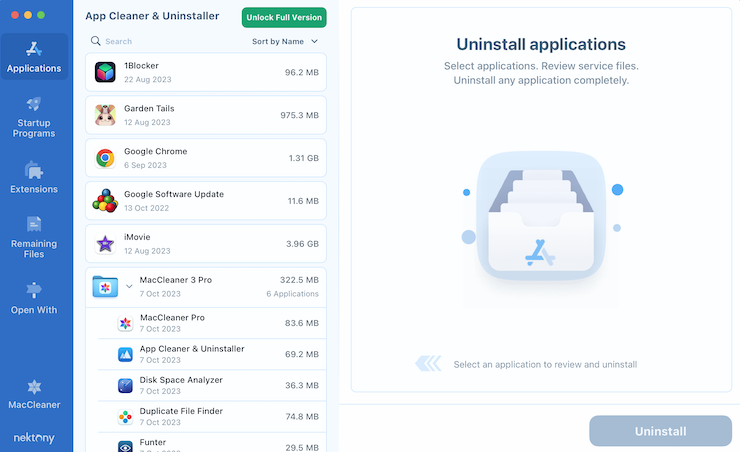Screen dimensions: 740x452
Task: Select the 1Blocker app icon
Action: (x=105, y=72)
